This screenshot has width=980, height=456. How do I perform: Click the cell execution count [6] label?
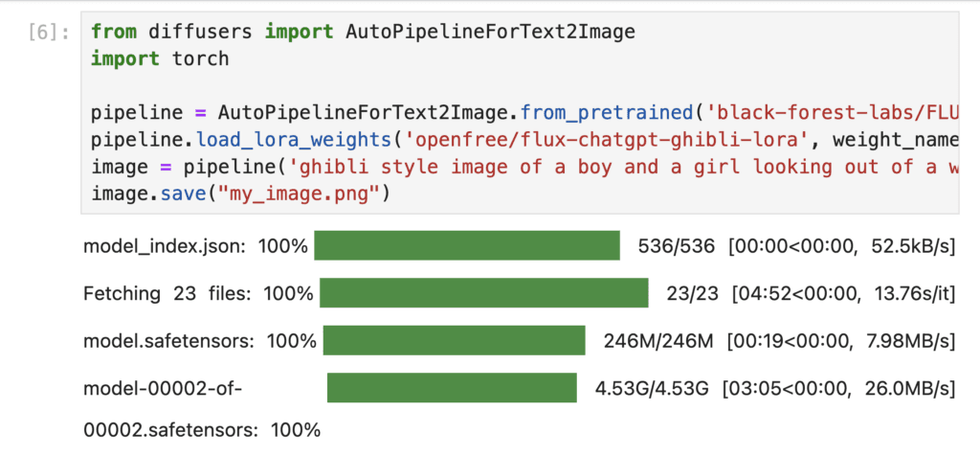click(50, 33)
